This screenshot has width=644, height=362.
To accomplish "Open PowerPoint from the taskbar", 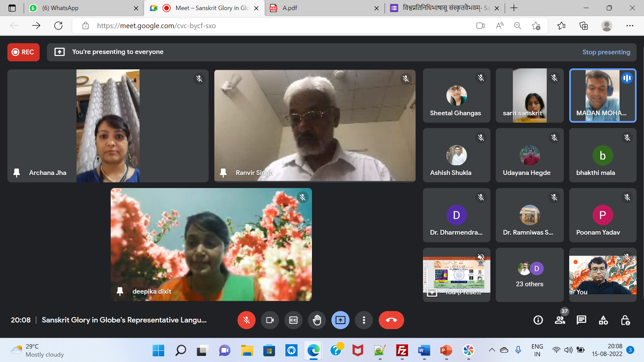I will coord(446,351).
